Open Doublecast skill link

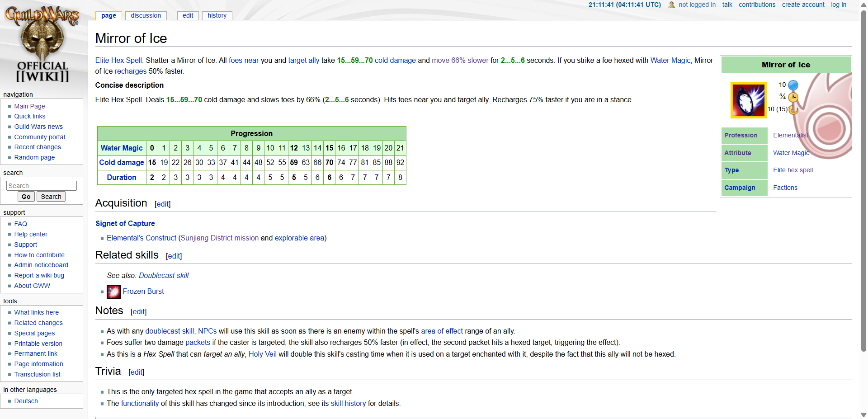click(x=164, y=276)
